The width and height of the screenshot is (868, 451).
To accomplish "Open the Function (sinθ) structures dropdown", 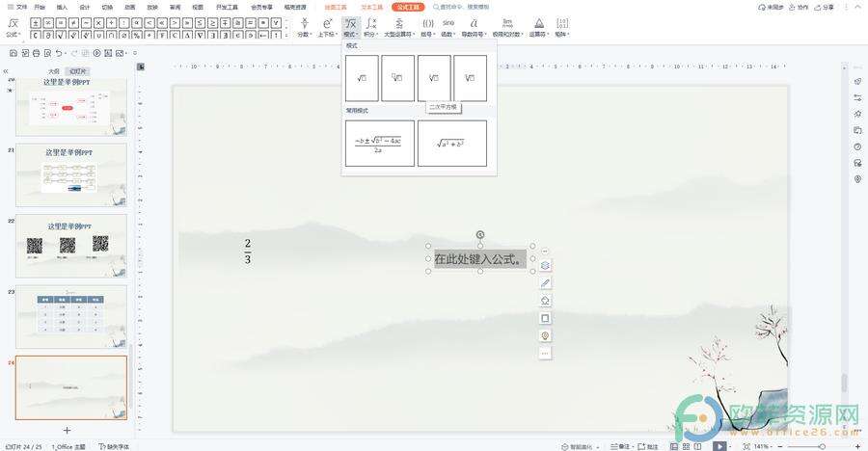I will coord(448,27).
